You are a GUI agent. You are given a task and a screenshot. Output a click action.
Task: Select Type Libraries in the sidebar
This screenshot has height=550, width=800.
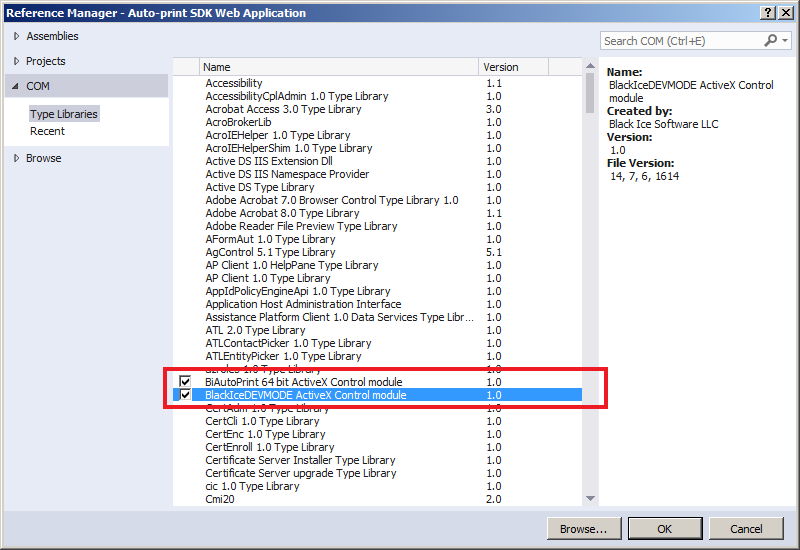click(x=64, y=114)
